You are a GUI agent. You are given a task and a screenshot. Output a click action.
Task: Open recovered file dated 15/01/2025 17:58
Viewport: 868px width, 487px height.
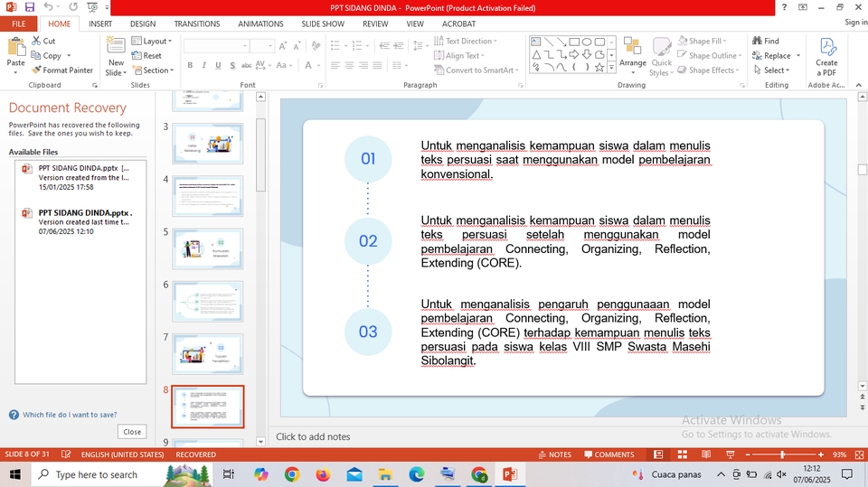click(80, 178)
